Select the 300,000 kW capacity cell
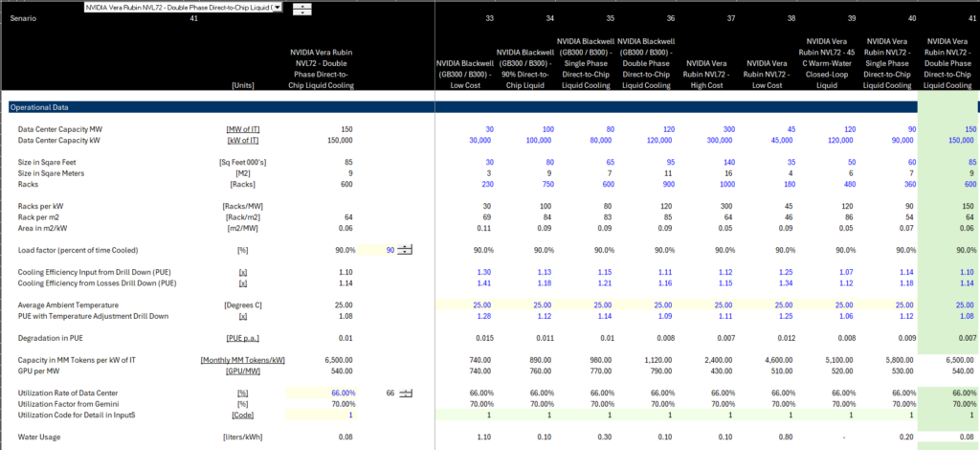 click(x=721, y=141)
